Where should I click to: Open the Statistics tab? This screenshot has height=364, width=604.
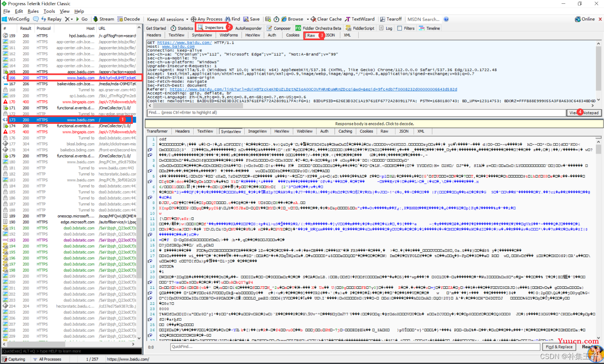click(x=182, y=28)
